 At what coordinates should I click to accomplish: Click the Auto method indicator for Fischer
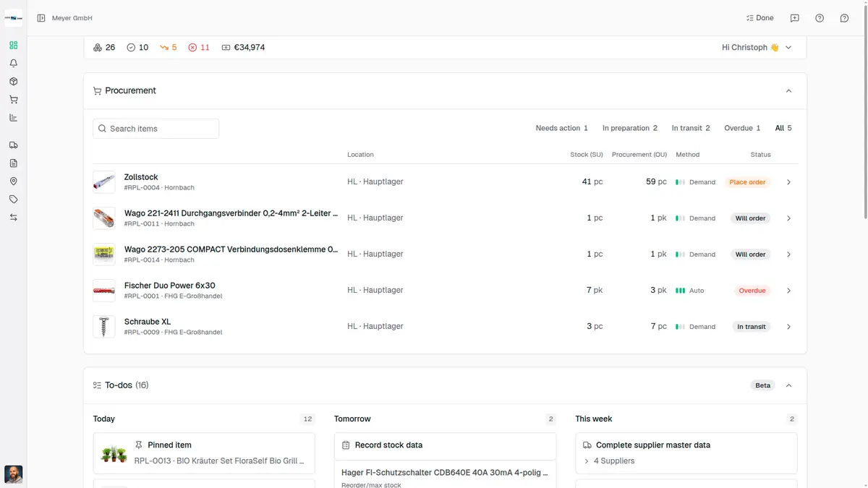[689, 291]
